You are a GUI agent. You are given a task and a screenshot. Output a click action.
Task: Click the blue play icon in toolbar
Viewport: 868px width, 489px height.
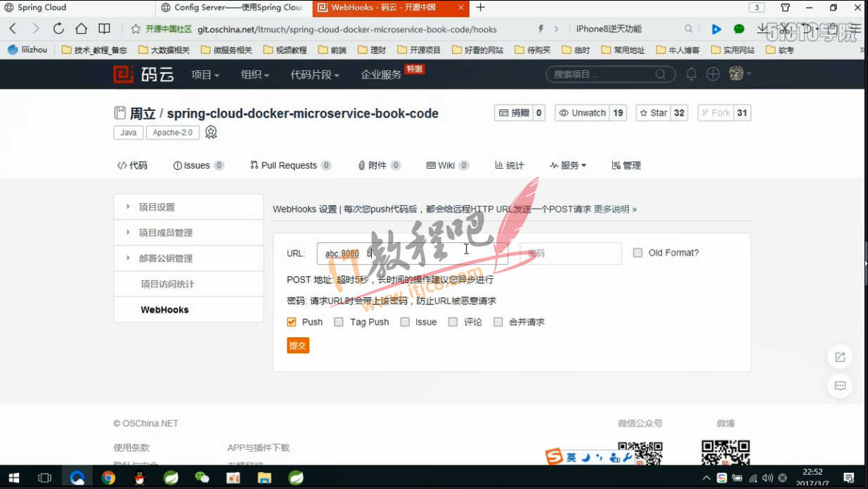tap(716, 29)
